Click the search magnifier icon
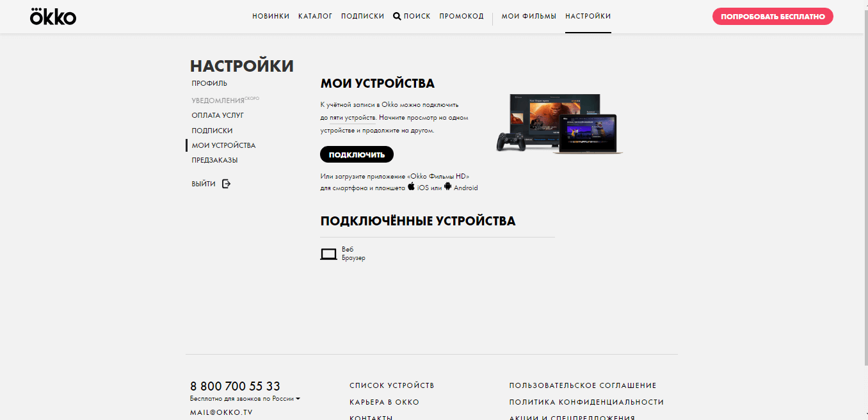This screenshot has height=420, width=868. click(397, 16)
